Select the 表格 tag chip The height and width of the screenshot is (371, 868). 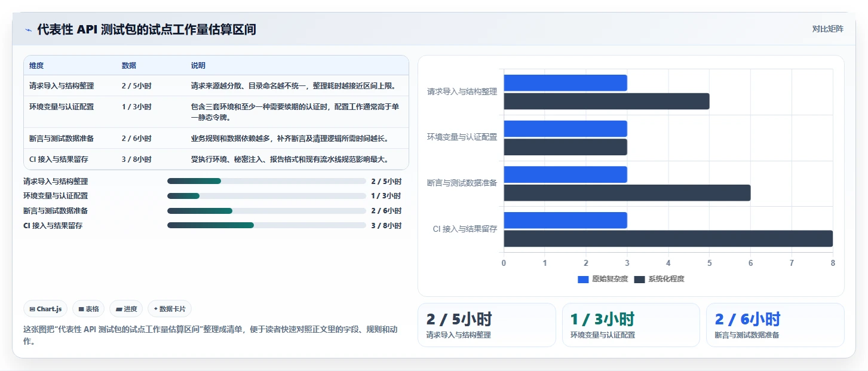(x=88, y=309)
